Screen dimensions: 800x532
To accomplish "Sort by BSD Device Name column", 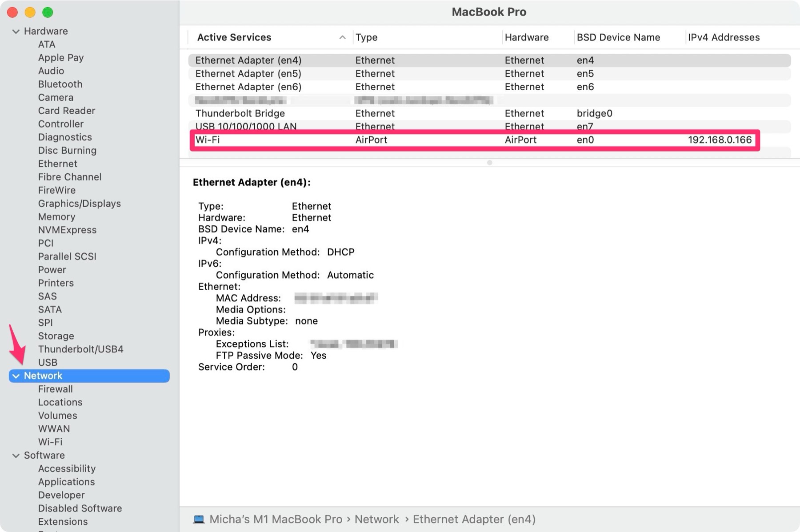I will [x=618, y=37].
